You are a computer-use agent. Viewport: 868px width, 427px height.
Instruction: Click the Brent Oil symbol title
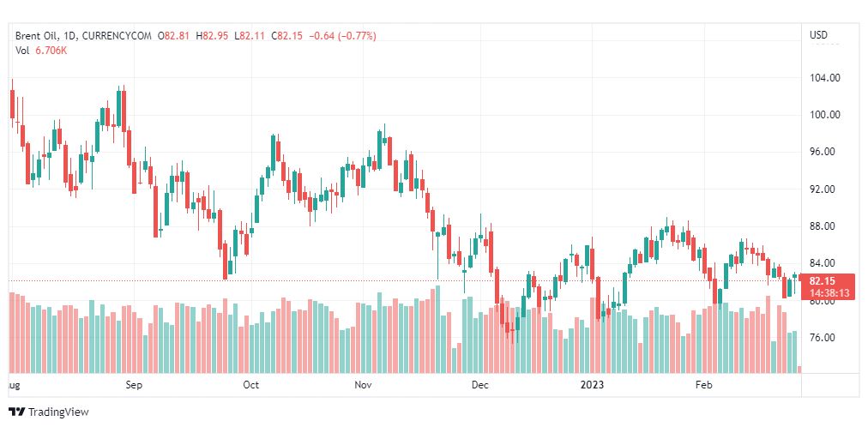[38, 35]
